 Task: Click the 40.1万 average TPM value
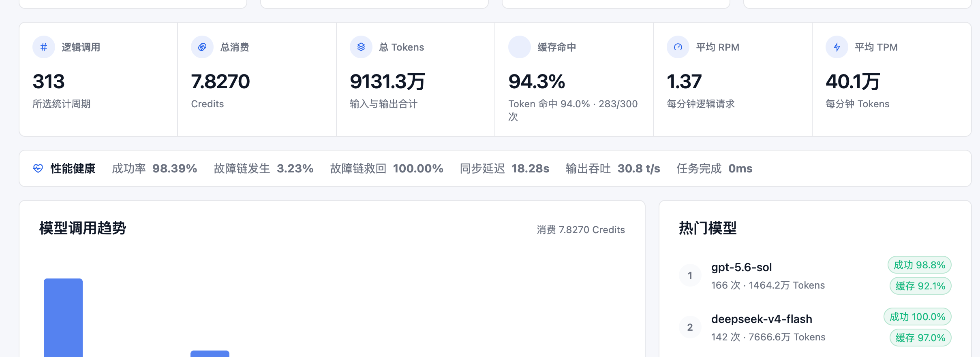pyautogui.click(x=853, y=81)
